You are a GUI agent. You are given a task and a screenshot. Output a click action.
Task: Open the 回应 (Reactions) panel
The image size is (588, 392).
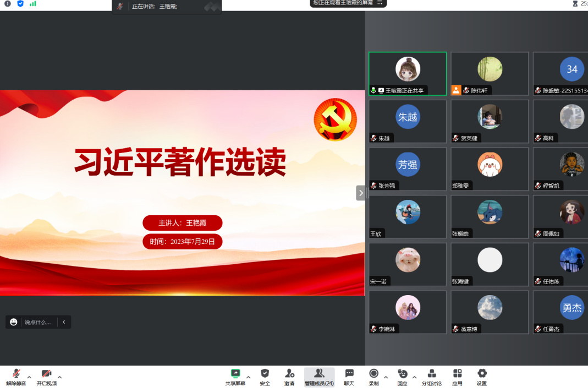pos(403,377)
